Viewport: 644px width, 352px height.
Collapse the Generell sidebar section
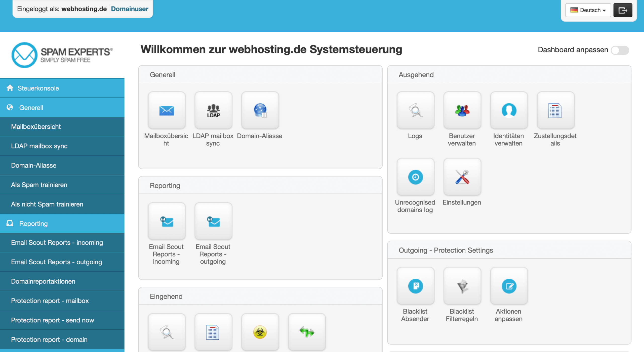point(31,108)
